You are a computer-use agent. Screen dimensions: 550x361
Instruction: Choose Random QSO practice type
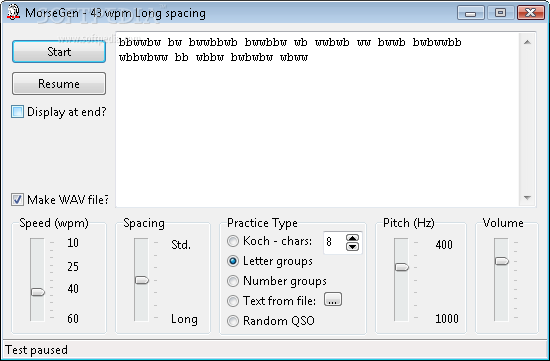[x=233, y=321]
